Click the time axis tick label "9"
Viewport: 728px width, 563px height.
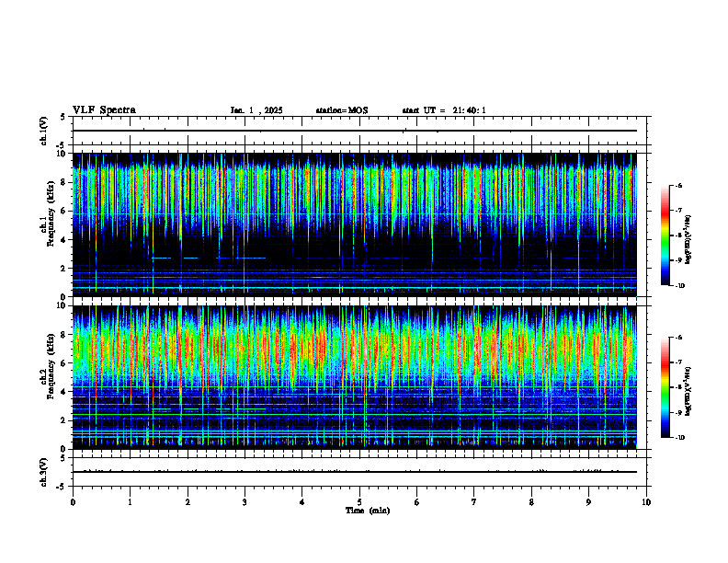coord(588,502)
